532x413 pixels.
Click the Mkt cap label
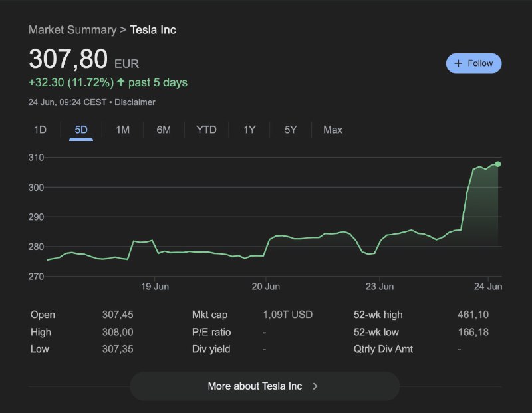[209, 315]
